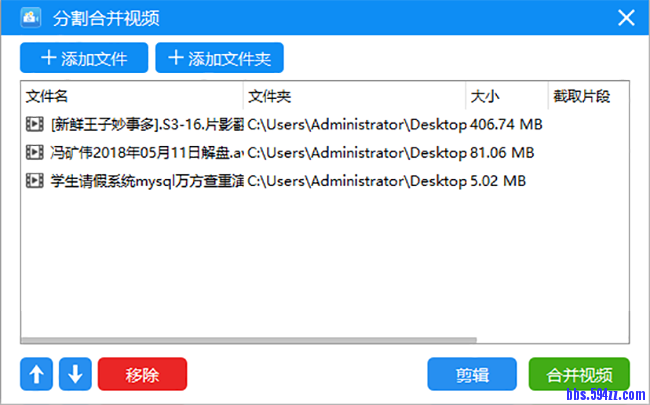Click video icon of 学生请假系统 file
The image size is (650, 405).
35,181
